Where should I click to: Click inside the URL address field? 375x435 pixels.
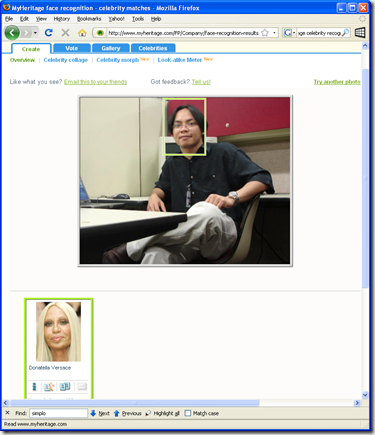[183, 33]
